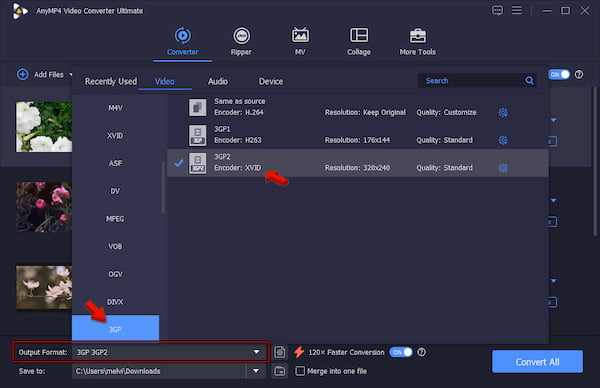Switch to Device tab
The image size is (600, 388).
pos(271,81)
